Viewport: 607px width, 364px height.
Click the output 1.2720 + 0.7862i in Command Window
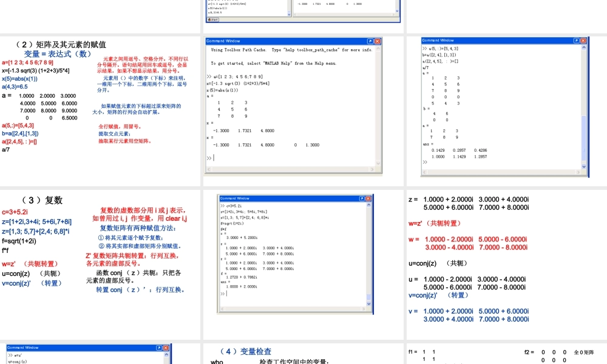tap(241, 277)
